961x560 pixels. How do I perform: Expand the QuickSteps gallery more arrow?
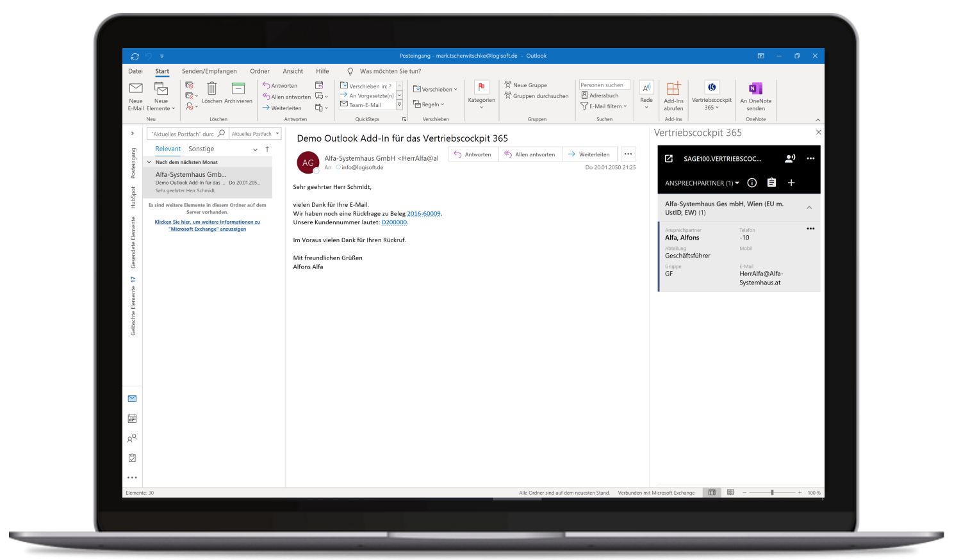pyautogui.click(x=399, y=104)
